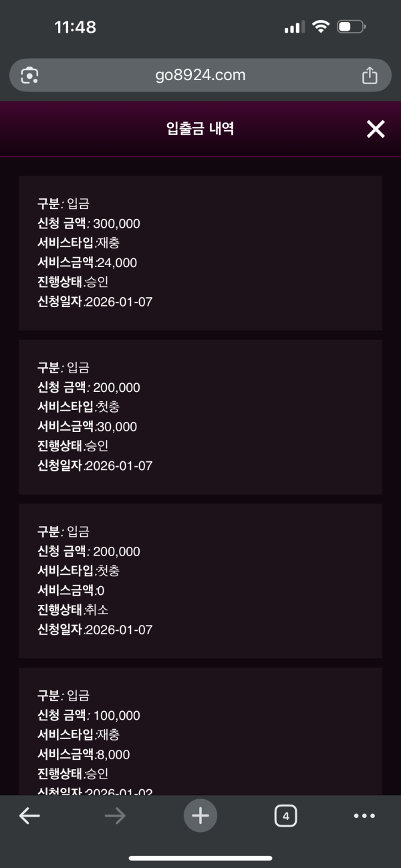The width and height of the screenshot is (401, 868).
Task: Open the tab switcher showing 4 tabs
Action: [285, 816]
